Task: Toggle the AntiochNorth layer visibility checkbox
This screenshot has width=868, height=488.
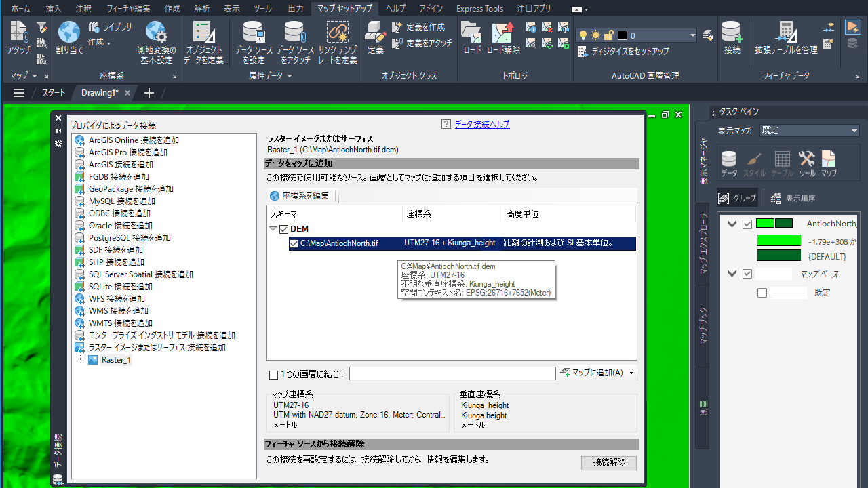Action: click(747, 224)
